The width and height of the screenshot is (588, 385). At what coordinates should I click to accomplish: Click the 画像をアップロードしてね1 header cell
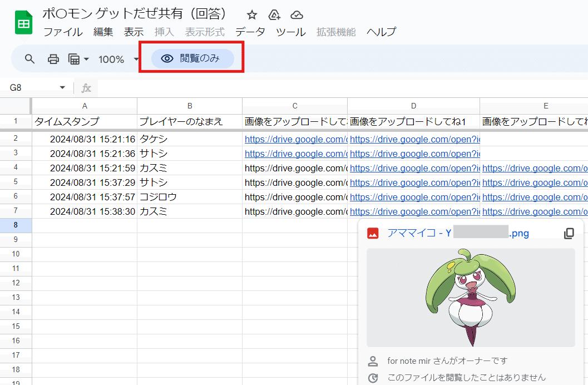point(414,121)
